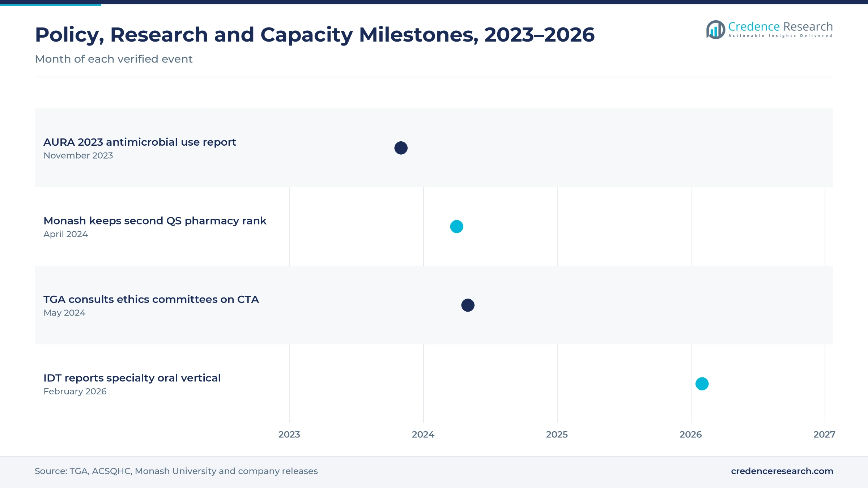Screen dimensions: 868x488
Task: Click the 'April 2024' date text
Action: coord(65,234)
